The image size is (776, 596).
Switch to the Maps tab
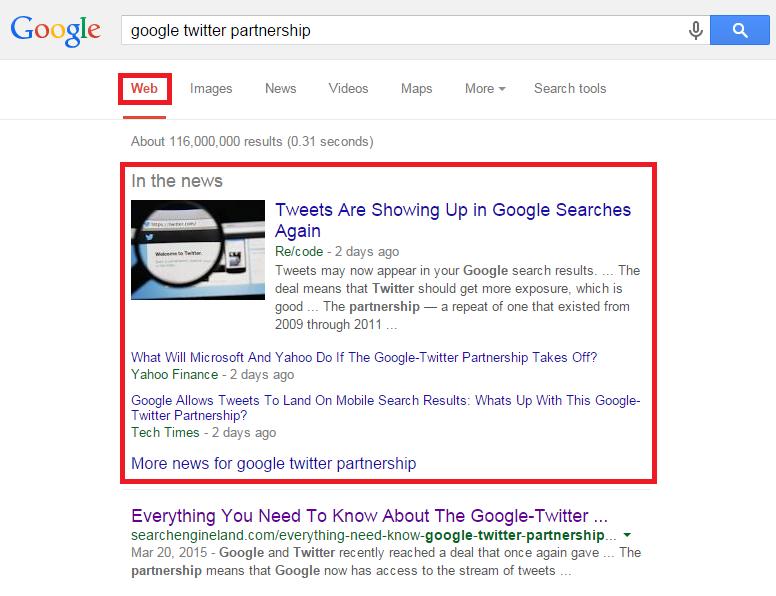coord(416,89)
